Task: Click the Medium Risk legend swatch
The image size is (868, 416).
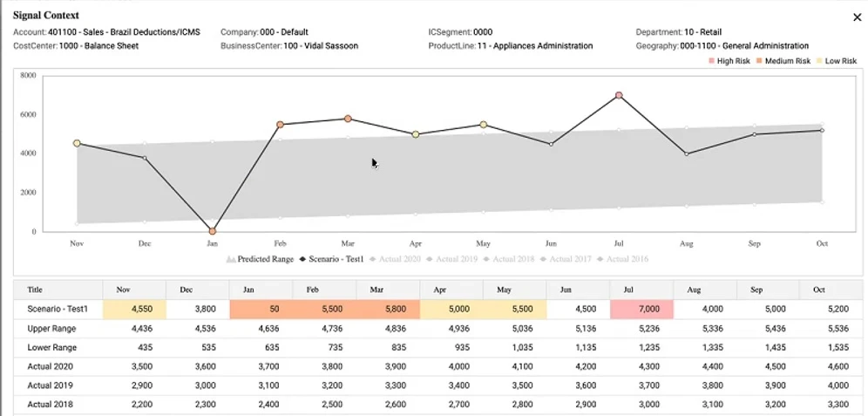Action: [x=759, y=61]
